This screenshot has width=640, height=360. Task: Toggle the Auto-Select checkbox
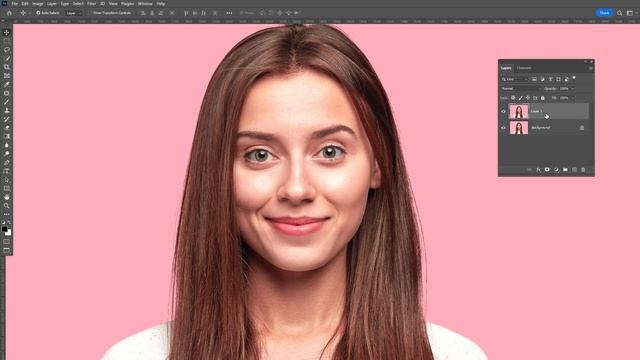(x=38, y=13)
